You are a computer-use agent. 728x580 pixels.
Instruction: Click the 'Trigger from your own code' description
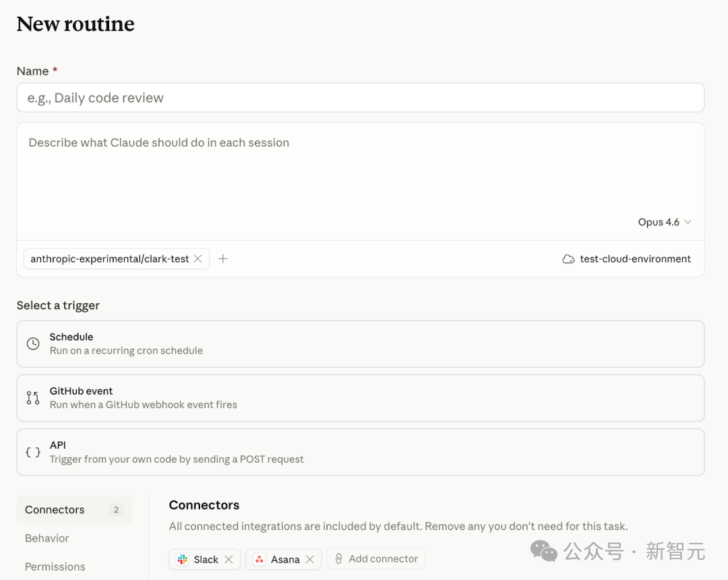pos(177,459)
